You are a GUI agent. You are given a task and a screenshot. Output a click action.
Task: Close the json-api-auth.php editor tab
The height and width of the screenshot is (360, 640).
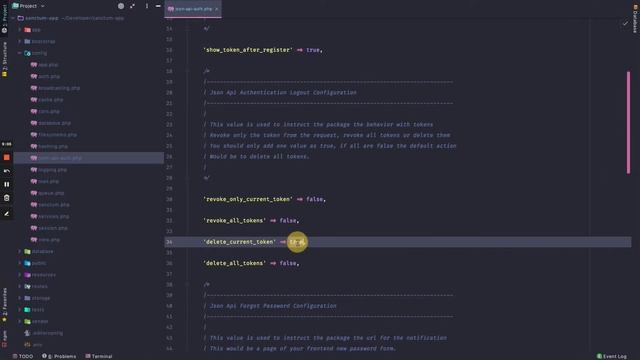point(216,9)
